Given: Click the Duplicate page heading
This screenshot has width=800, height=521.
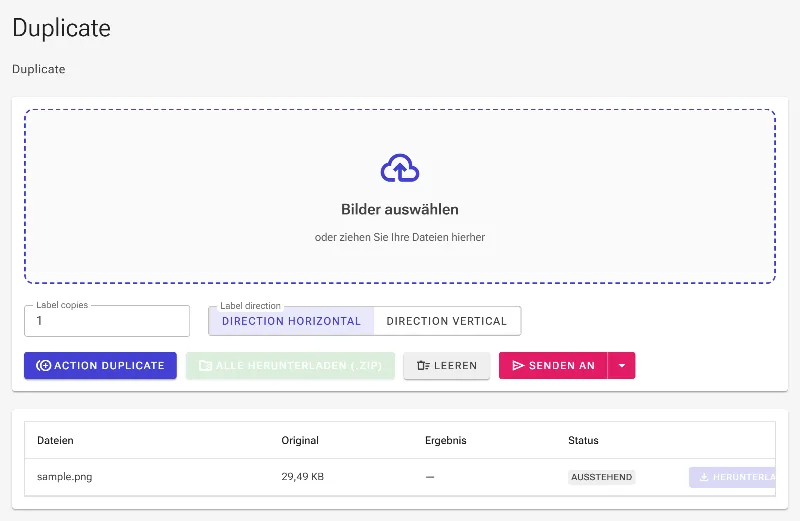Looking at the screenshot, I should (x=61, y=28).
